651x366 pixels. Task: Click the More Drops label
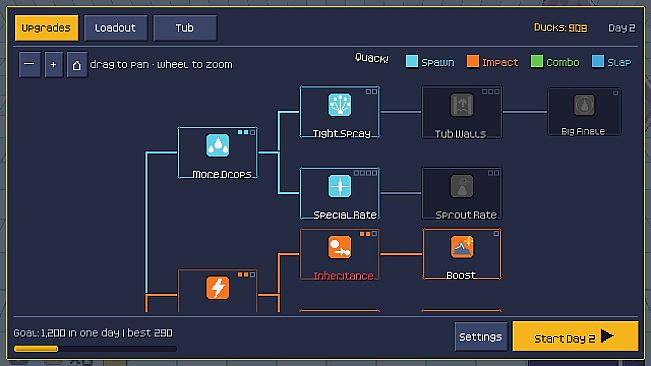pos(222,174)
